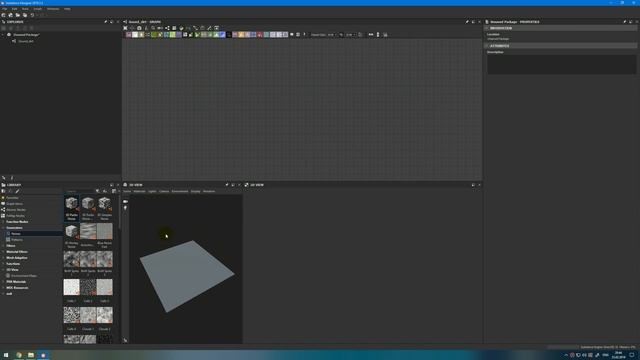This screenshot has width=640, height=360.
Task: Open the Parent Size width dropdown
Action: (x=331, y=35)
